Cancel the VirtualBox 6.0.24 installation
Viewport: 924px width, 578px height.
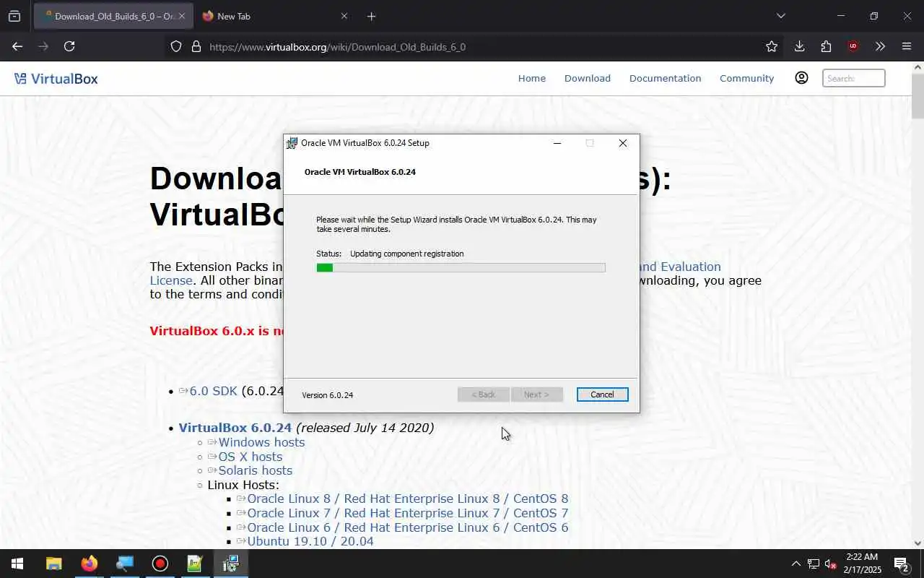(602, 394)
